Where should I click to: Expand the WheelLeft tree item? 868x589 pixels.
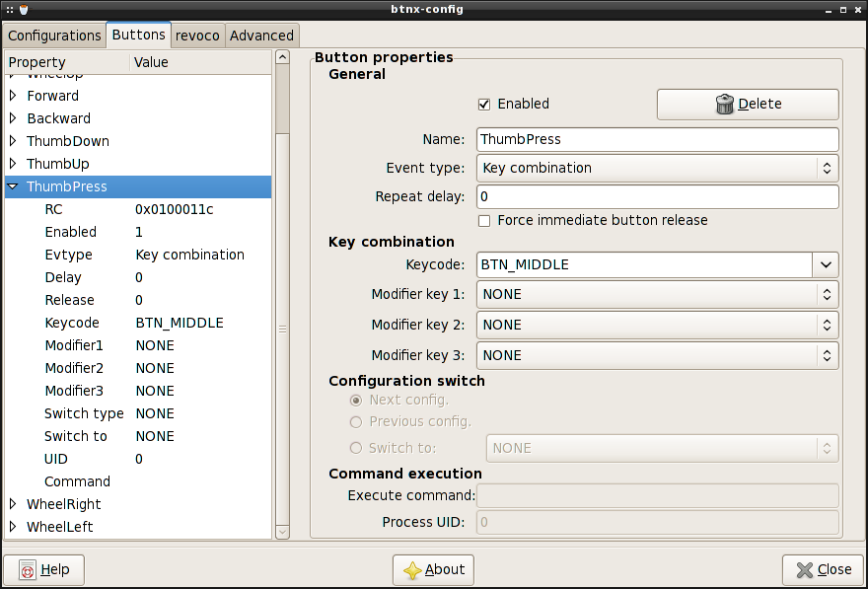(13, 527)
